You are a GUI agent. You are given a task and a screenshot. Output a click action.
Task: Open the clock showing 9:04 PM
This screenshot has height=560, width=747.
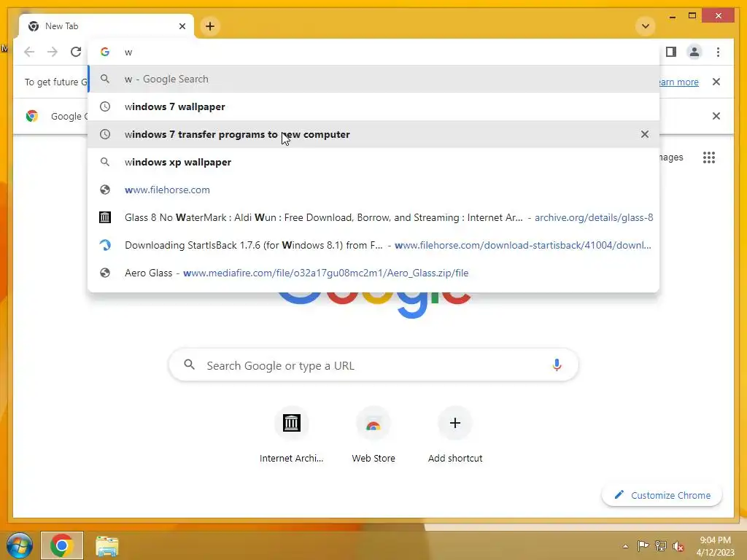pyautogui.click(x=715, y=546)
